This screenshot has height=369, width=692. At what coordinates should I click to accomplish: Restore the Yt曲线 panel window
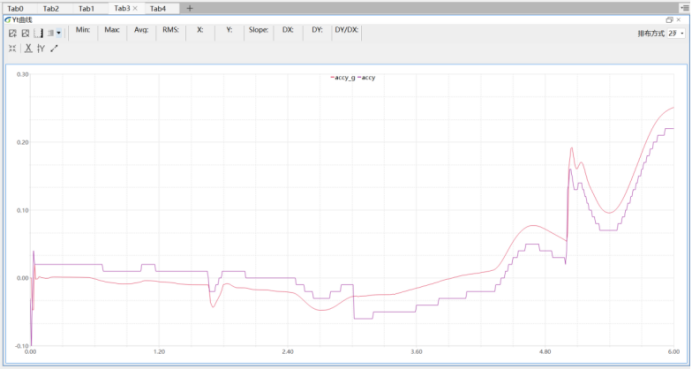pyautogui.click(x=669, y=20)
